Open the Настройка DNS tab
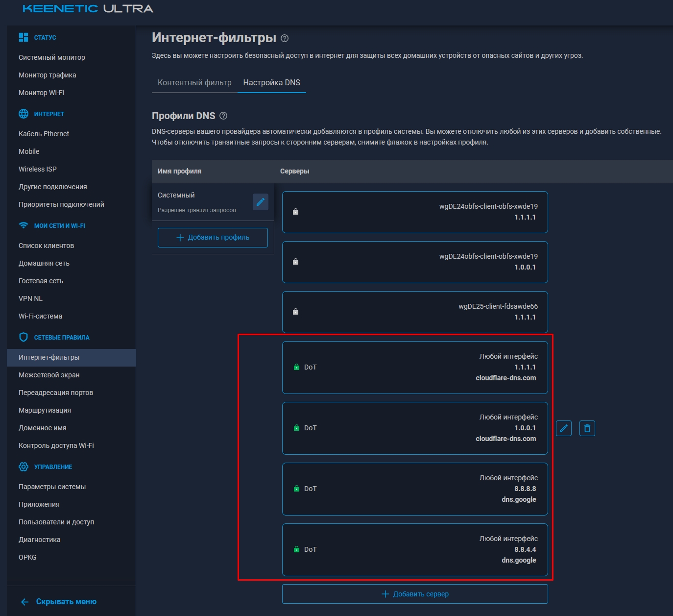The height and width of the screenshot is (616, 673). (x=271, y=82)
